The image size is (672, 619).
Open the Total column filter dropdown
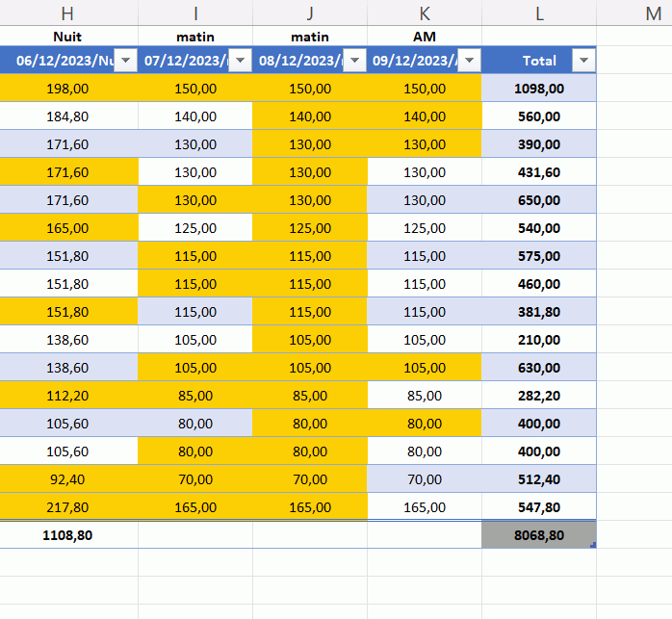click(x=583, y=60)
